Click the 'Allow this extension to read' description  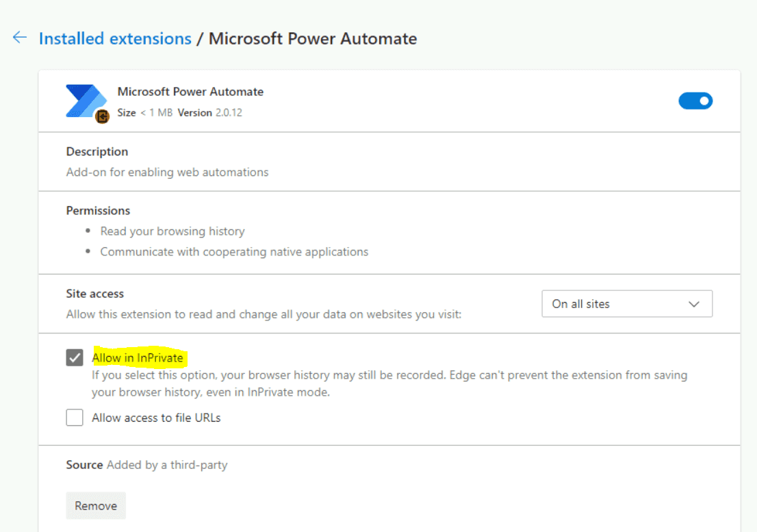[264, 314]
